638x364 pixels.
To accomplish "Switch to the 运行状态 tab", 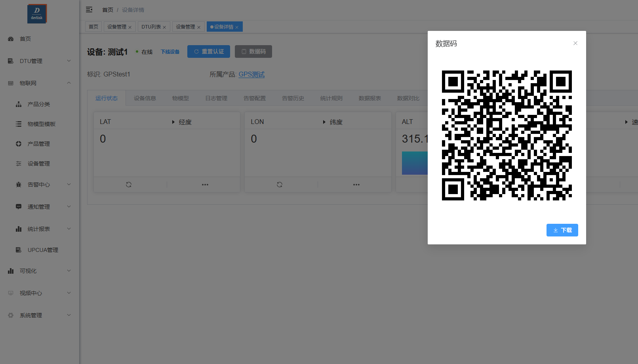I will [x=107, y=98].
